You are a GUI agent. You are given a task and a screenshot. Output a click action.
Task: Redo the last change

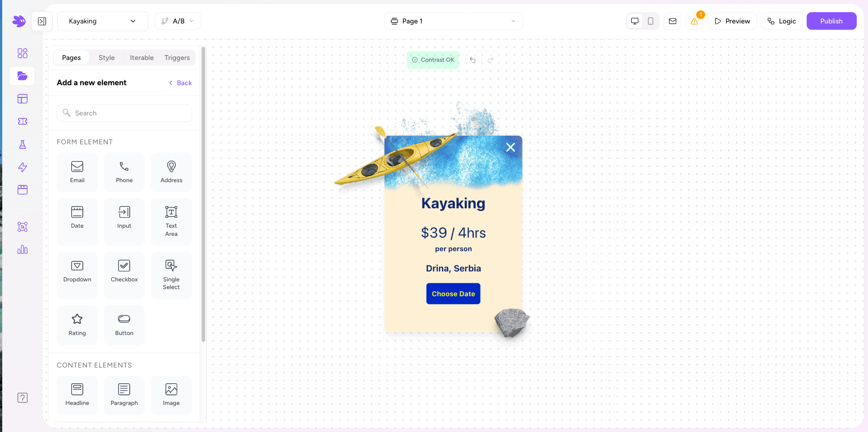491,60
